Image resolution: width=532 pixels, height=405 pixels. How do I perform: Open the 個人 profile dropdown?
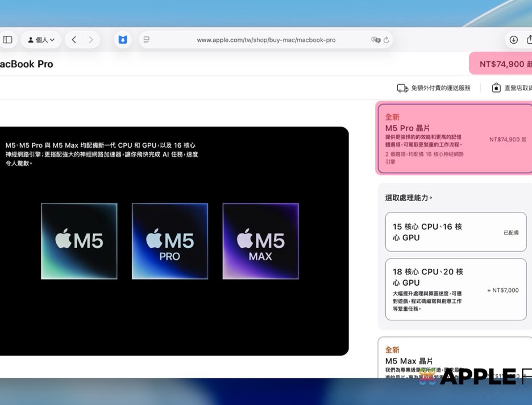pyautogui.click(x=41, y=40)
